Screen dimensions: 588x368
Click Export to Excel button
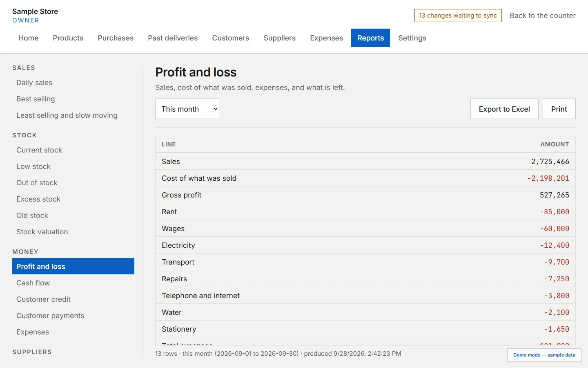click(504, 109)
